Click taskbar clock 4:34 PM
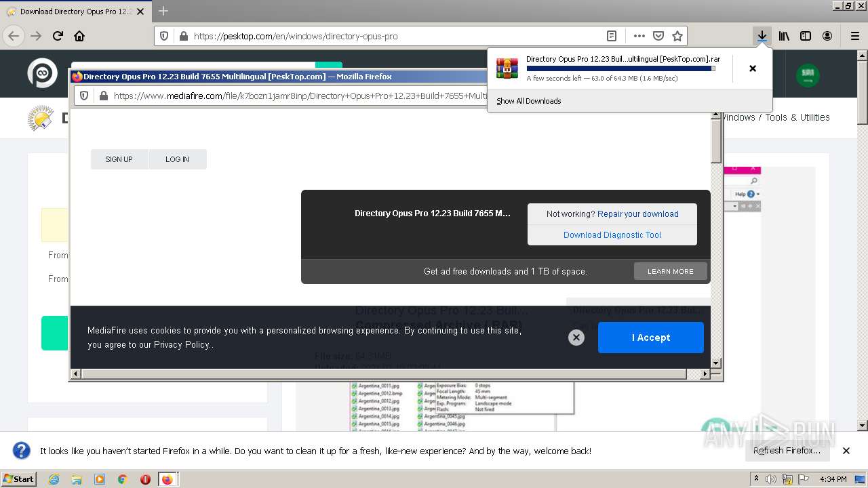868x488 pixels. [x=833, y=479]
